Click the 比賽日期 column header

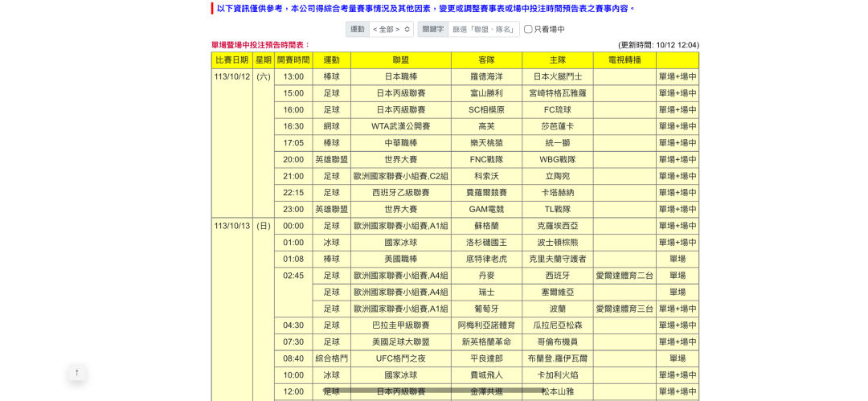pos(232,59)
